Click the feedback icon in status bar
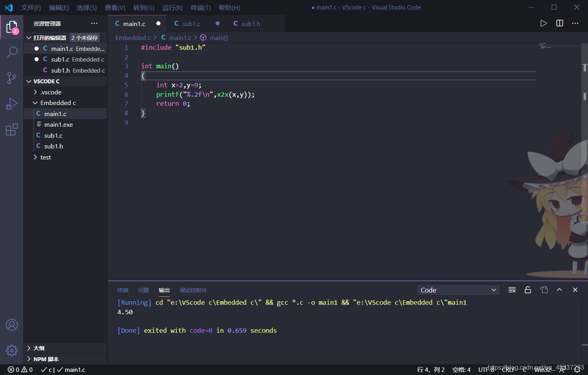The image size is (588, 375). 562,370
